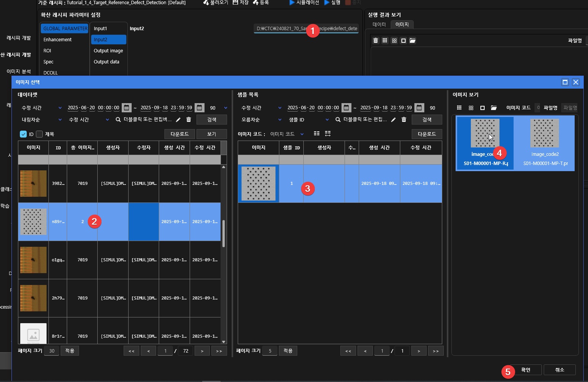Click the dataset 검색 search button

pyautogui.click(x=211, y=120)
